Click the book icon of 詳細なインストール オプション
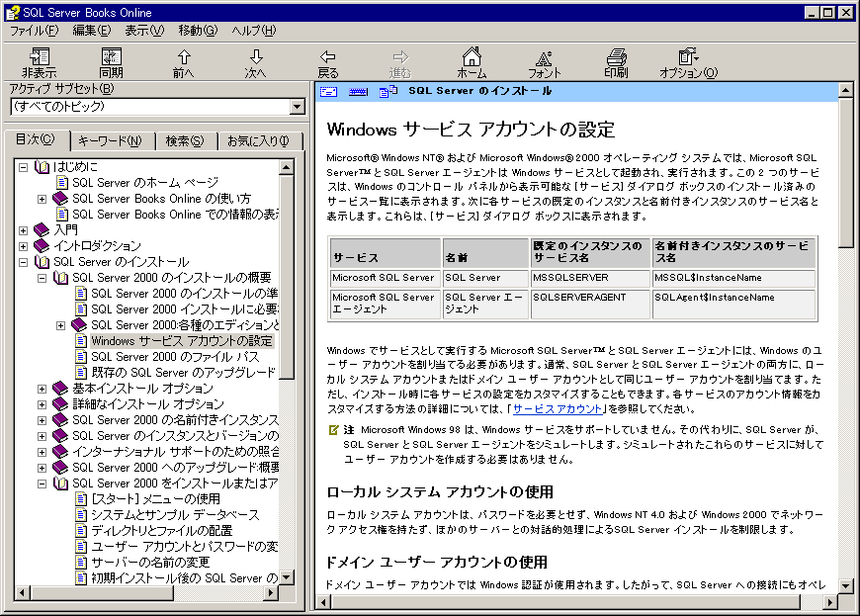This screenshot has width=860, height=616. coord(60,404)
